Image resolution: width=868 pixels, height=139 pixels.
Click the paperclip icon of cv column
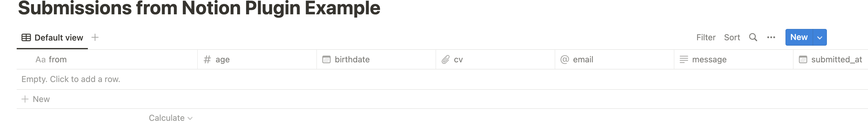(x=445, y=60)
